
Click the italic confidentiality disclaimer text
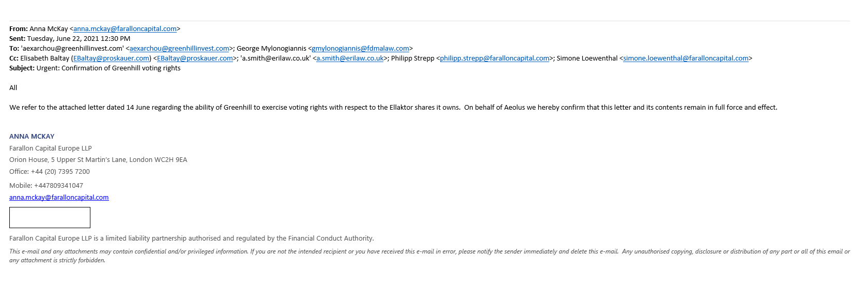429,256
